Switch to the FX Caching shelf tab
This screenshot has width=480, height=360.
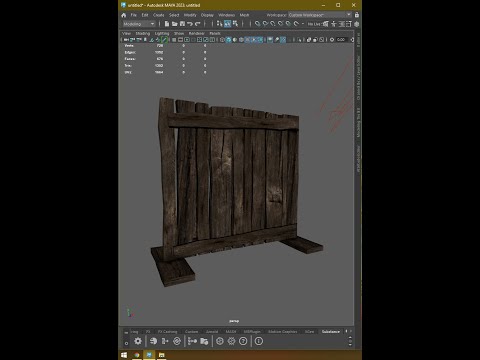coord(167,331)
